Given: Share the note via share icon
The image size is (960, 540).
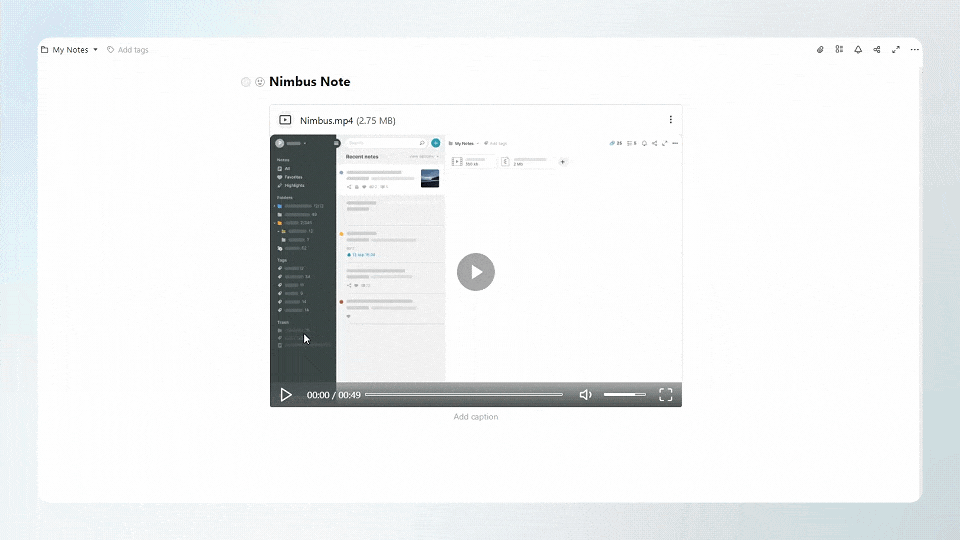Looking at the screenshot, I should point(877,50).
